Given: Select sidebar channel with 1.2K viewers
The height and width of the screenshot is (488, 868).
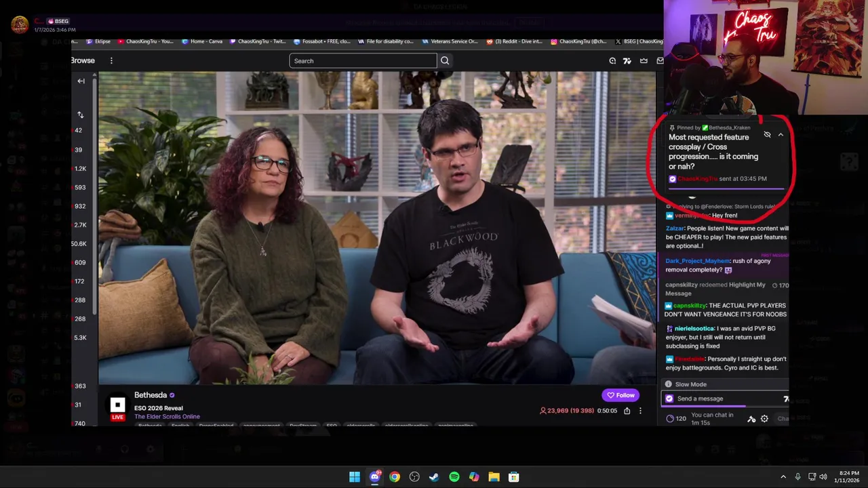Looking at the screenshot, I should [80, 169].
